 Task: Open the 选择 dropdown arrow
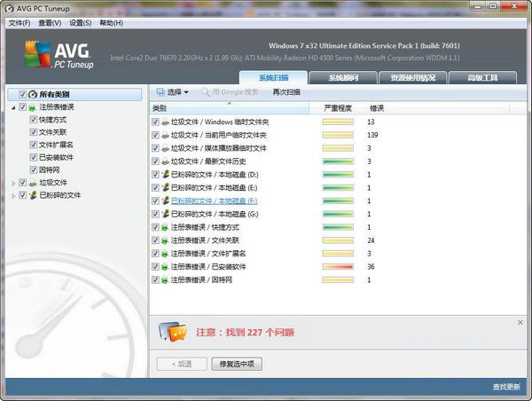(x=186, y=92)
